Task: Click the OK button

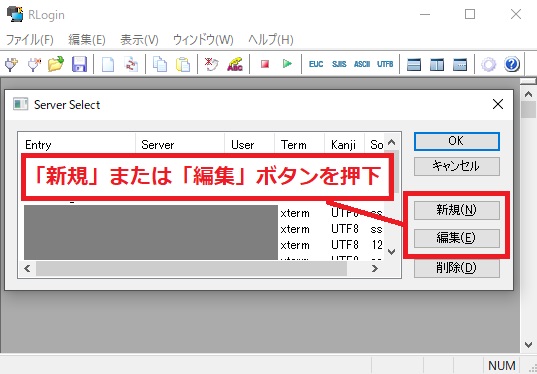Action: [x=457, y=141]
